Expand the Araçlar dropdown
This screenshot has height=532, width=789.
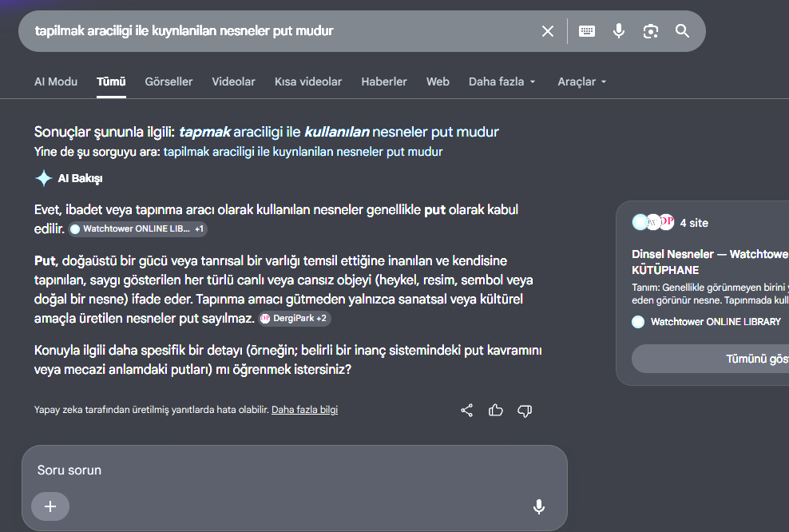581,81
